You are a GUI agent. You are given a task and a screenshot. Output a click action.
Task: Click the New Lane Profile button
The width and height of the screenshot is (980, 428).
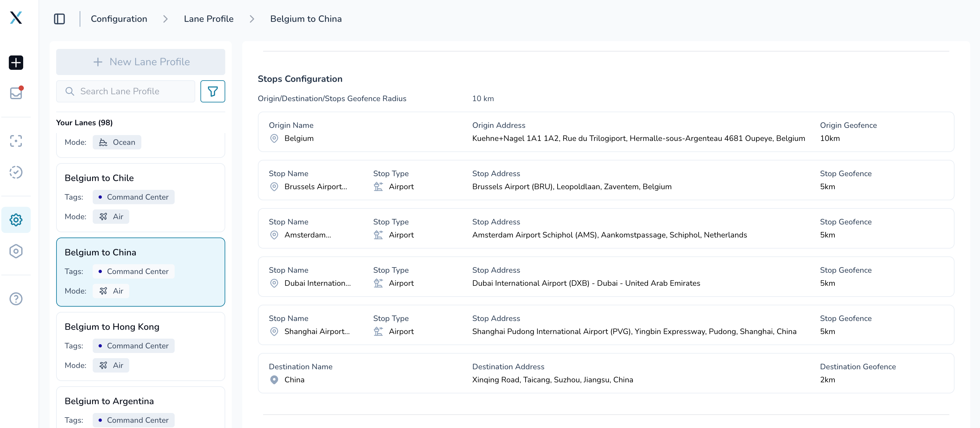click(141, 62)
